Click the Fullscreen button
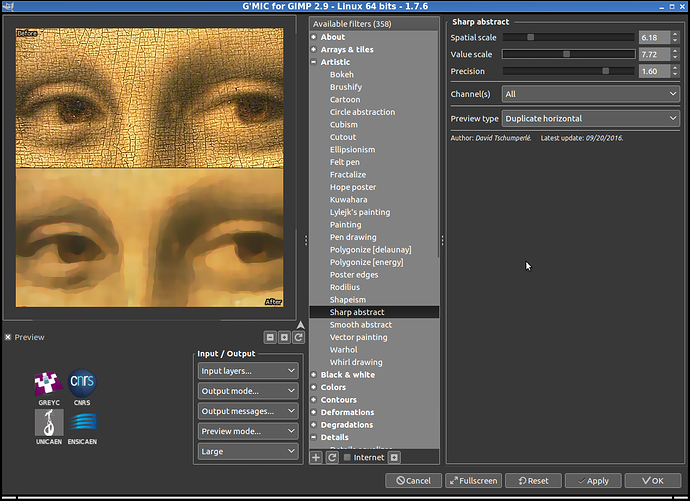 tap(473, 481)
